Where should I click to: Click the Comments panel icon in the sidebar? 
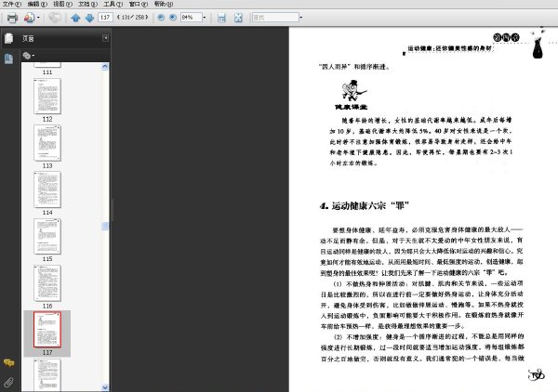[x=9, y=363]
